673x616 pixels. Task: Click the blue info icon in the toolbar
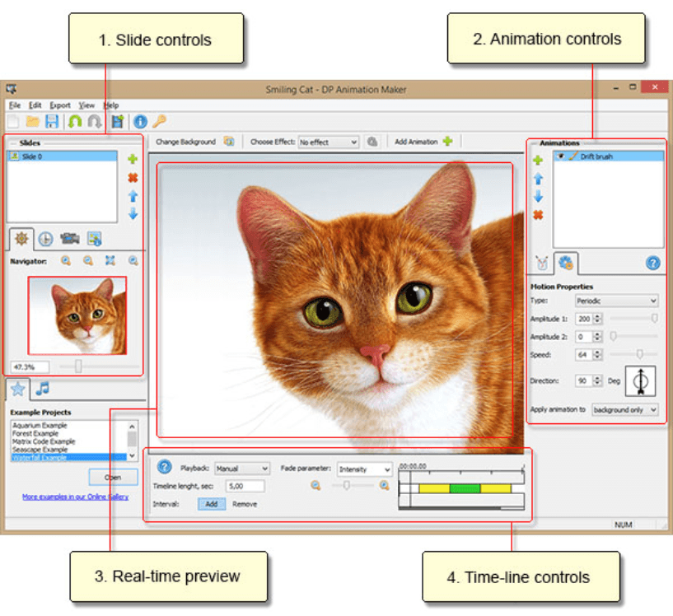pos(139,123)
